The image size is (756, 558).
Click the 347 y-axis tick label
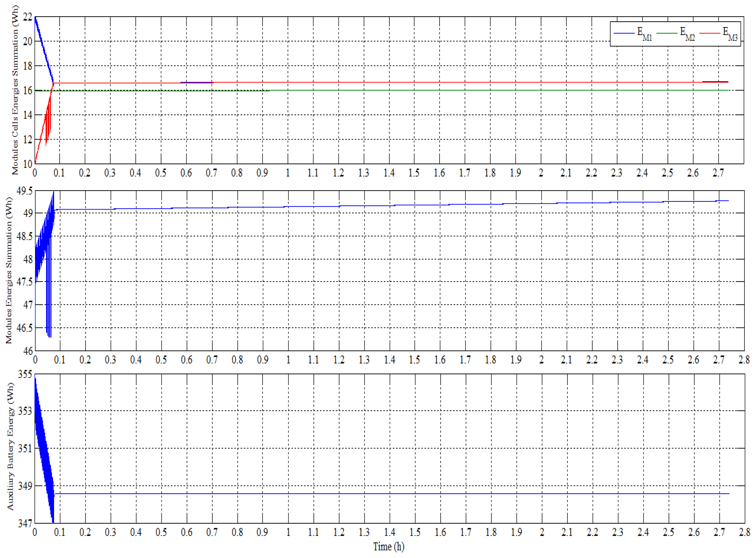click(25, 524)
